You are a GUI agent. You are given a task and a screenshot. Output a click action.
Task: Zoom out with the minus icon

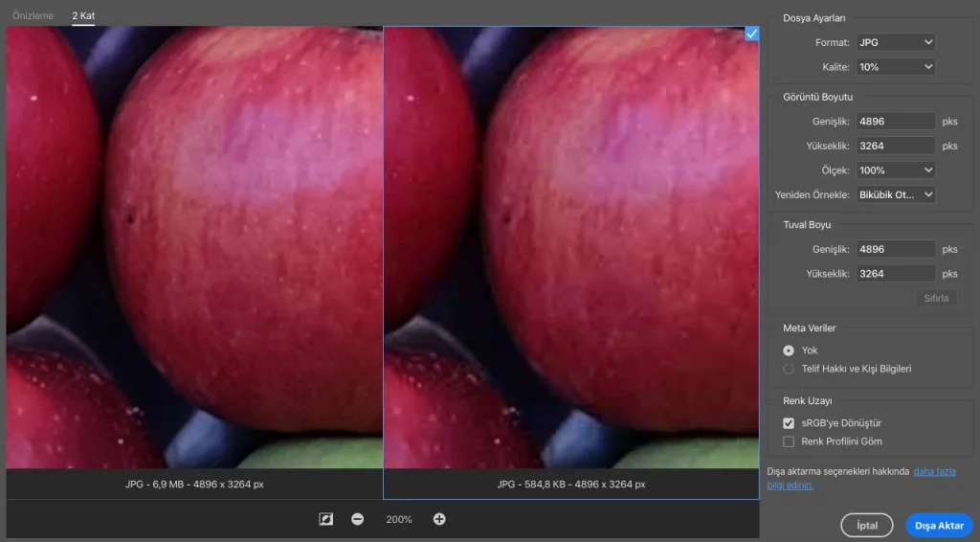point(358,519)
